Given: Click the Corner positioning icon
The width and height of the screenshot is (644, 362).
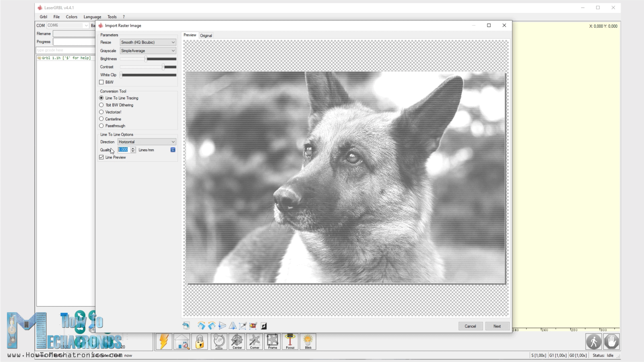Looking at the screenshot, I should coord(254,341).
